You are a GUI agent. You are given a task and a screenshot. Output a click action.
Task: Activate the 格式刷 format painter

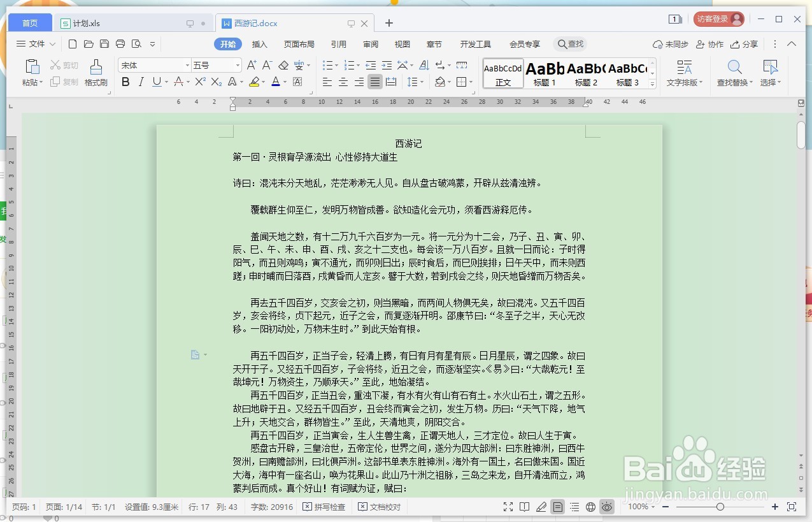[x=96, y=72]
